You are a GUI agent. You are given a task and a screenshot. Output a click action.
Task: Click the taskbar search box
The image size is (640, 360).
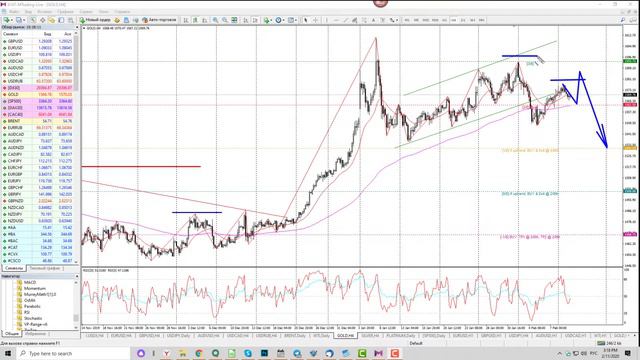pos(74,353)
